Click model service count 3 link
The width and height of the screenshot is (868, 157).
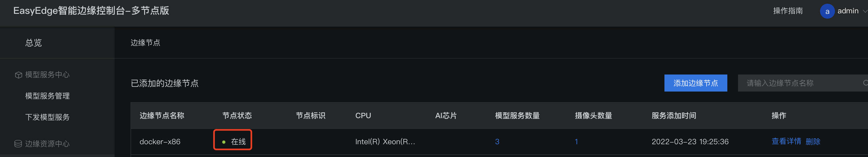497,142
